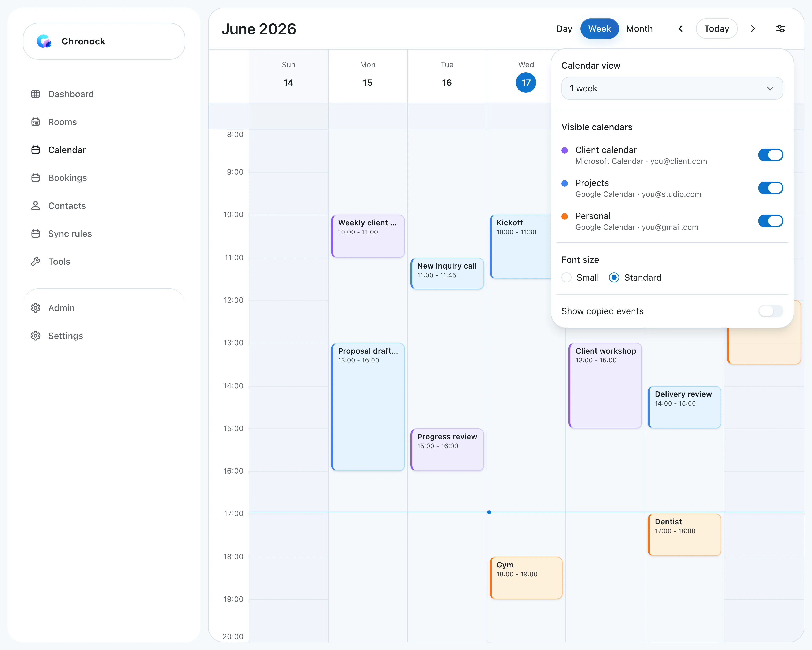The height and width of the screenshot is (650, 812).
Task: Click purple Client calendar color dot
Action: pos(564,150)
